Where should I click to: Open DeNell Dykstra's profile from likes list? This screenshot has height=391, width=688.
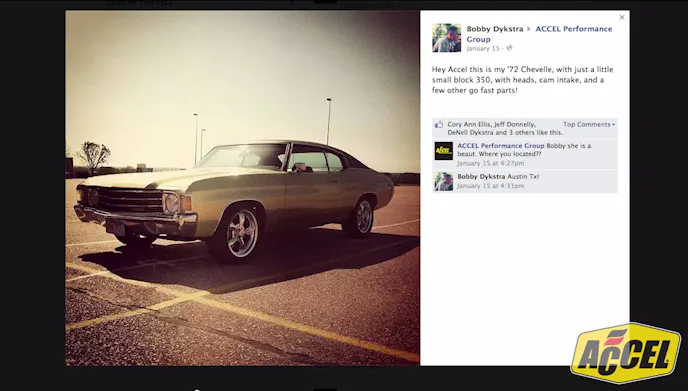click(x=470, y=133)
